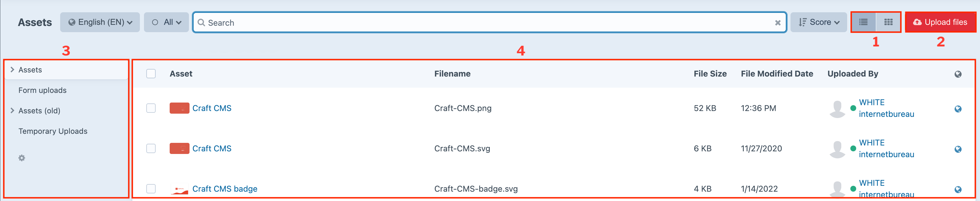This screenshot has width=980, height=201.
Task: Click the Upload files button
Action: pos(940,22)
